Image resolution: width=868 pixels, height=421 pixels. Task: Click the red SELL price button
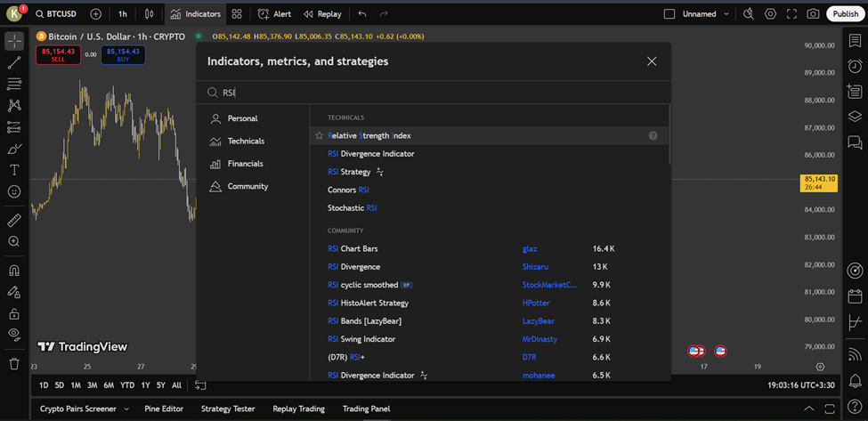pos(58,55)
